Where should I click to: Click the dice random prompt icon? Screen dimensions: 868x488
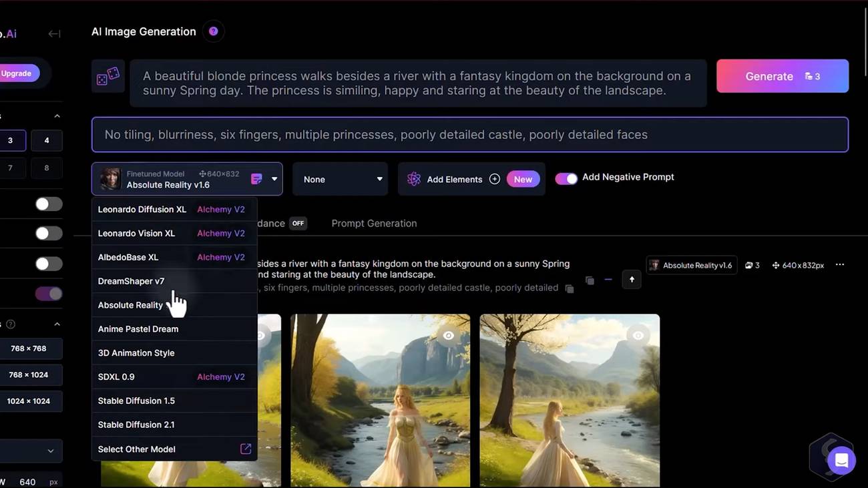(108, 76)
